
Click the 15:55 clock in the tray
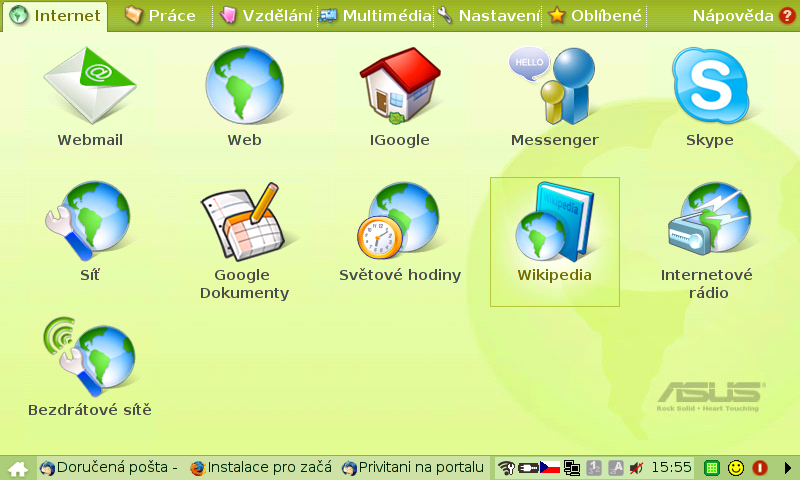(x=671, y=467)
